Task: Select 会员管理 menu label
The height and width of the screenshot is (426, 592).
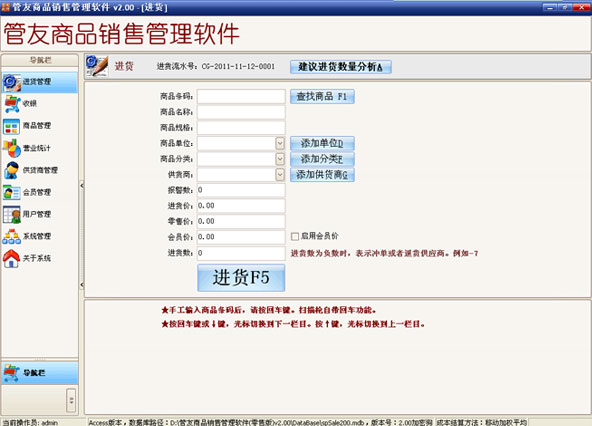Action: [37, 192]
